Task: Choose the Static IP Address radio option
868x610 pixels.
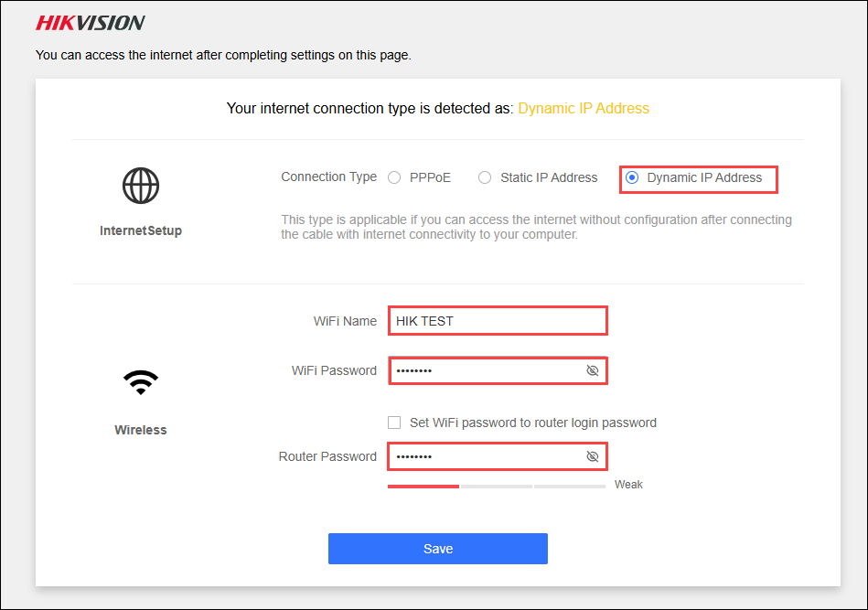Action: click(x=485, y=178)
